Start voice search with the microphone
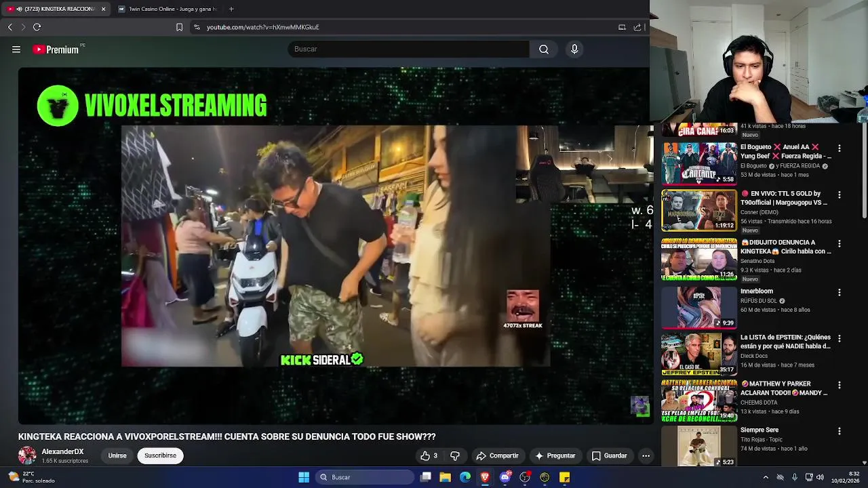The height and width of the screenshot is (488, 868). [574, 49]
